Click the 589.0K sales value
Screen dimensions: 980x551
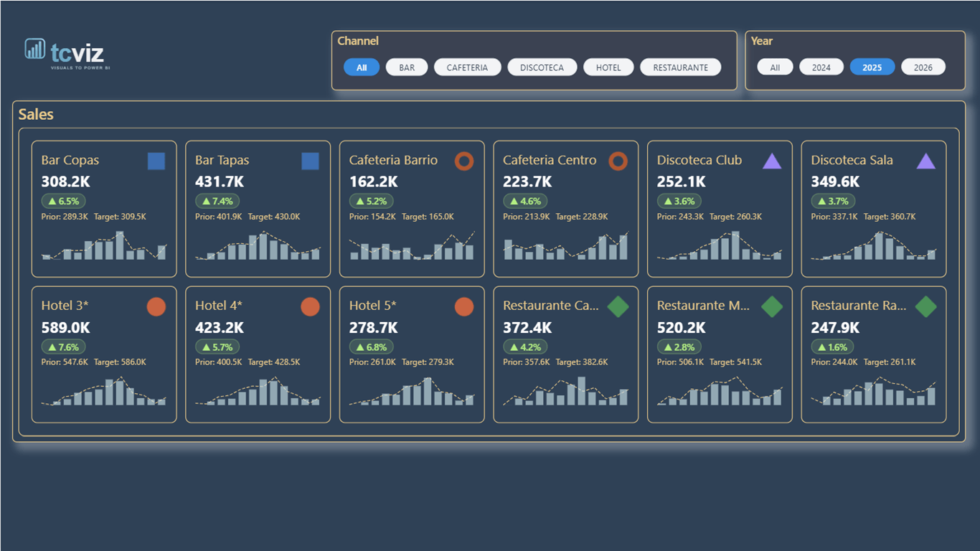point(66,328)
